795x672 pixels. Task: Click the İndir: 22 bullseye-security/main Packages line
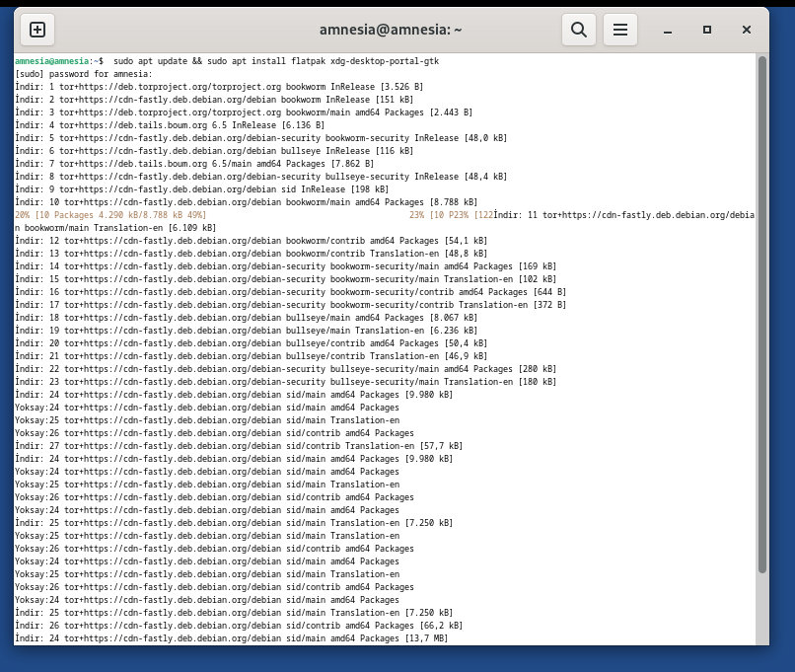285,369
